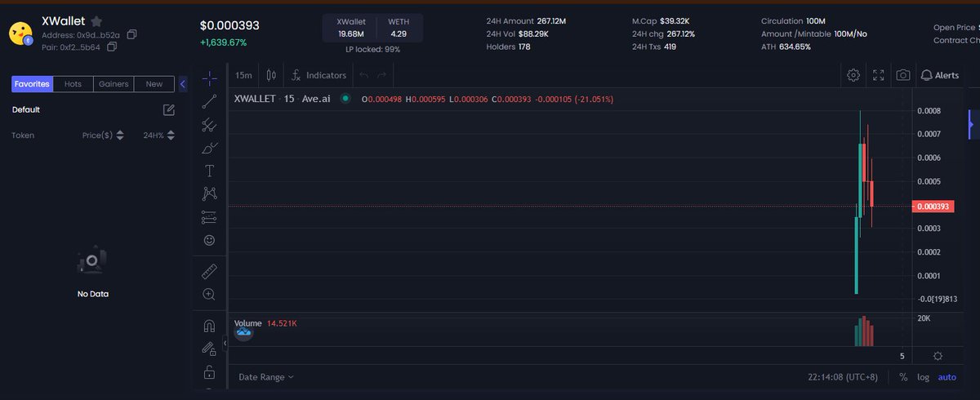980x400 pixels.
Task: Click the XWallet token logo
Action: (x=20, y=32)
